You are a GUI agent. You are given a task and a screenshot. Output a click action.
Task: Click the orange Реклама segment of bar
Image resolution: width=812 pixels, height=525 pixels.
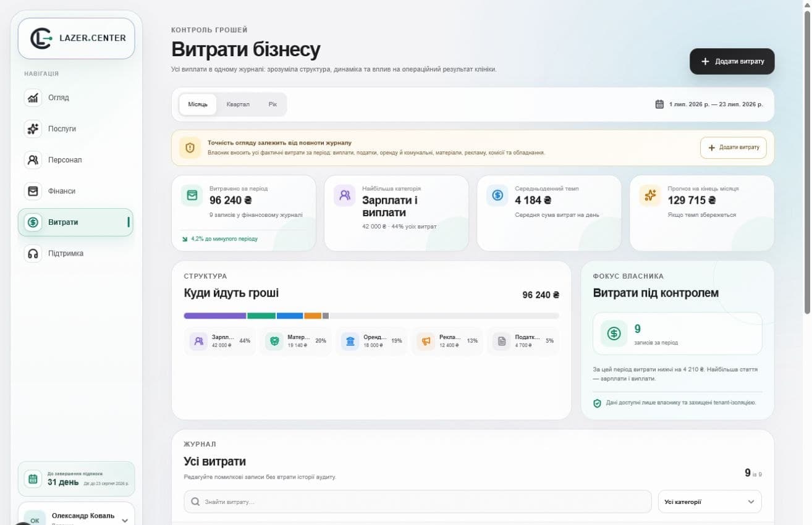(x=313, y=316)
